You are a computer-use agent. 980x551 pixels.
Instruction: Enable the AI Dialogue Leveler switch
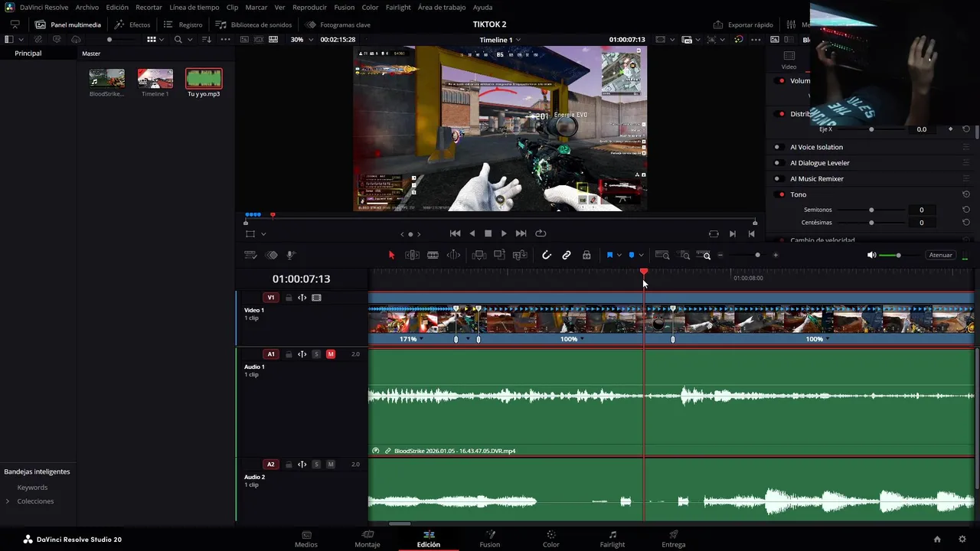(x=781, y=163)
